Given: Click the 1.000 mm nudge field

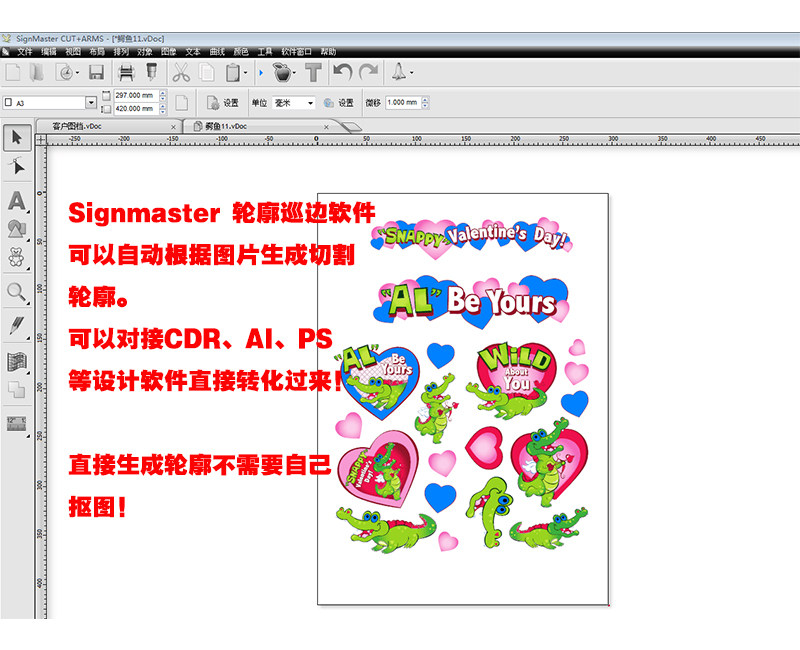Looking at the screenshot, I should [403, 103].
